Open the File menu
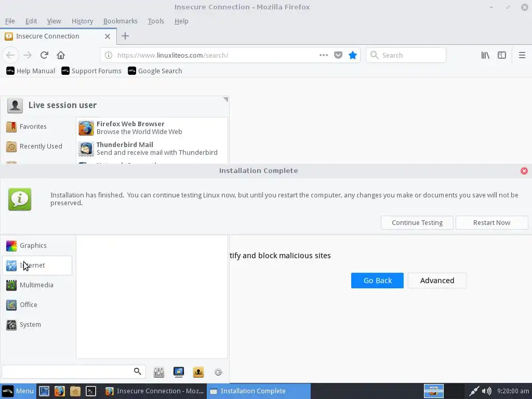Screen dimensions: 532x399 (10, 21)
